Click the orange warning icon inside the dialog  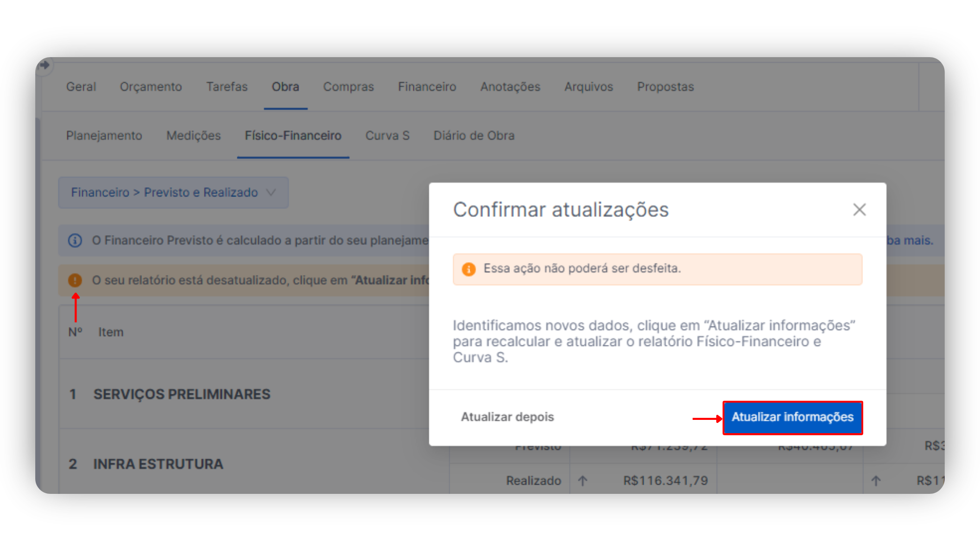(468, 269)
